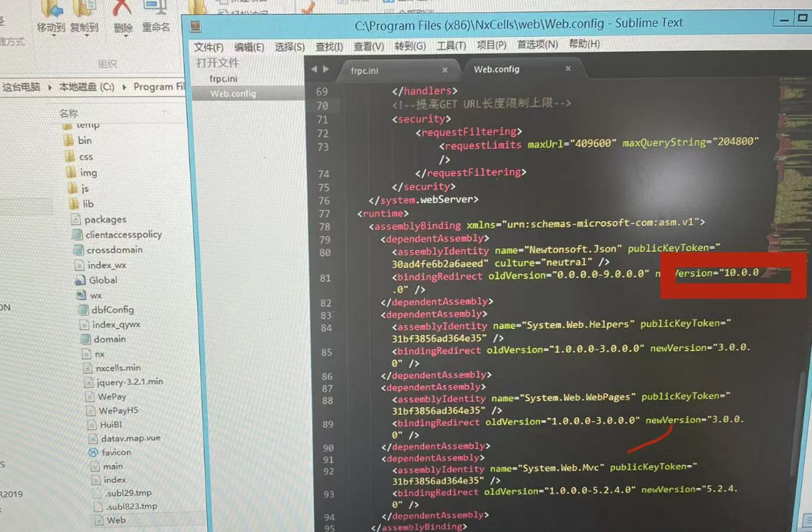Image resolution: width=812 pixels, height=532 pixels.
Task: Click the 复制到 button in Explorer ribbon
Action: [x=84, y=18]
